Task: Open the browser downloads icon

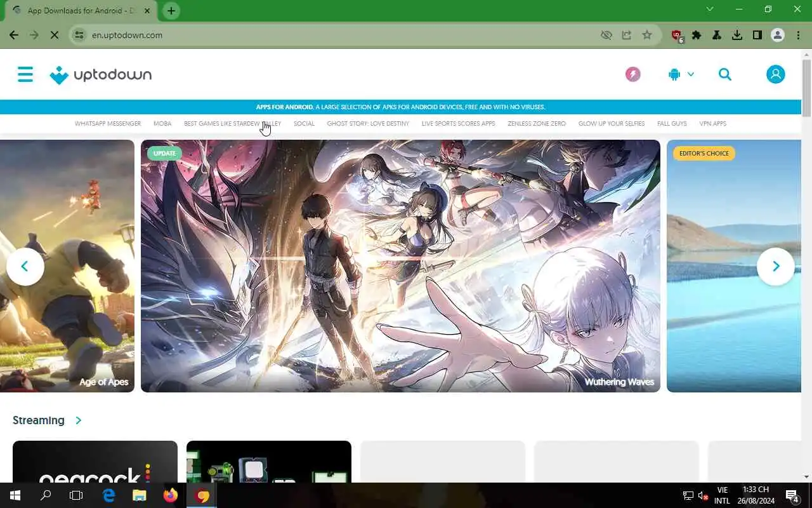Action: point(737,35)
